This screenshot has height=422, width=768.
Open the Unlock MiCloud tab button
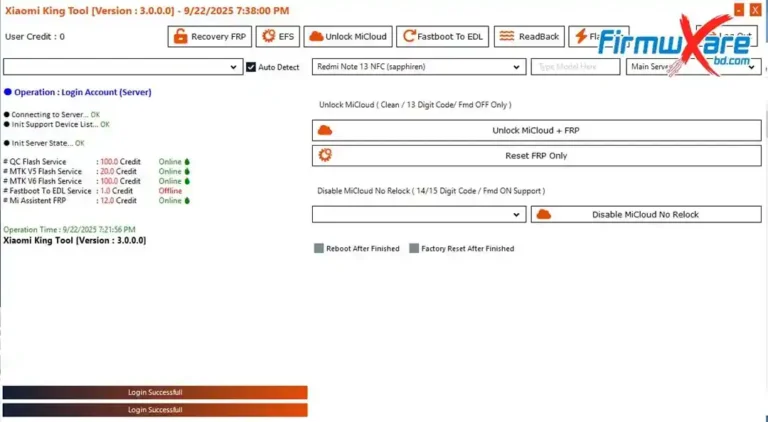tap(348, 36)
